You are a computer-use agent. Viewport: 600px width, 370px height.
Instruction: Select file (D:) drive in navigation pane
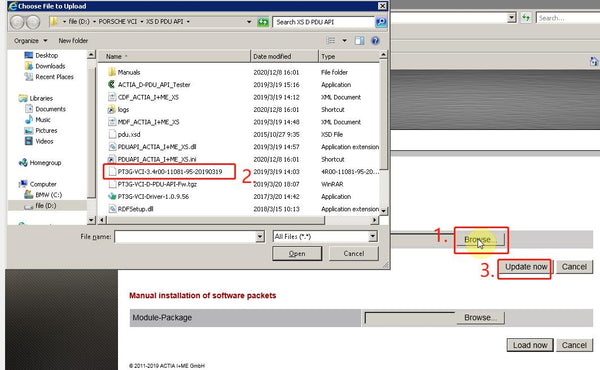pos(46,205)
